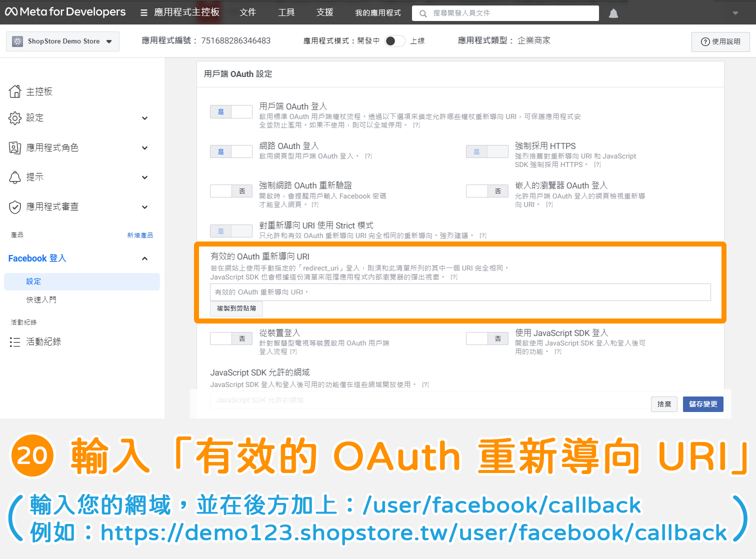Image resolution: width=756 pixels, height=559 pixels.
Task: Expand the 應用程式審查 chevron
Action: 145,207
